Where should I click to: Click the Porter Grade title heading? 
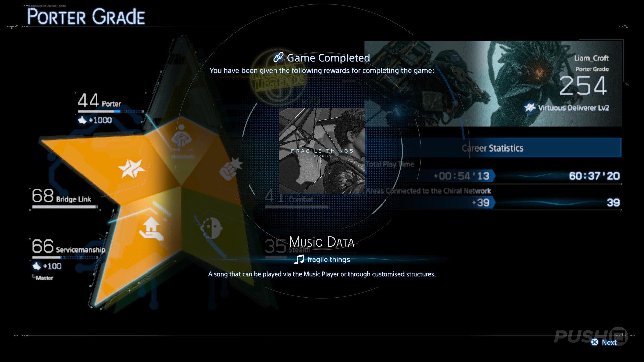pyautogui.click(x=86, y=17)
